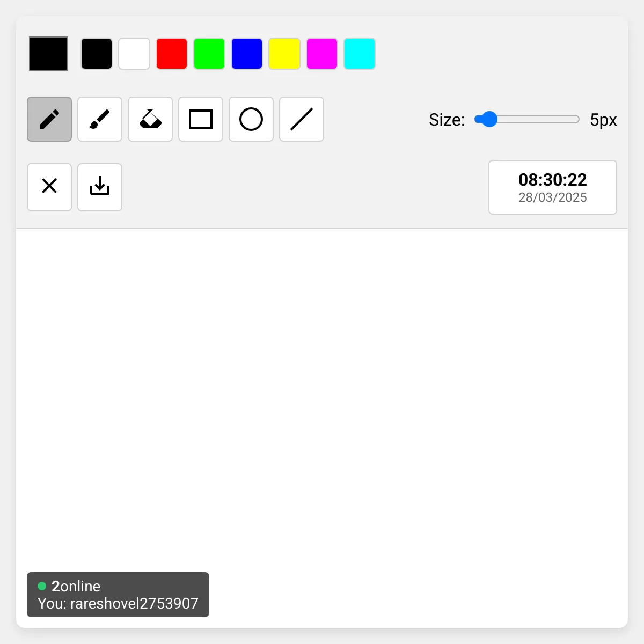Viewport: 644px width, 644px height.
Task: Pick the magenta color swatch
Action: point(322,54)
